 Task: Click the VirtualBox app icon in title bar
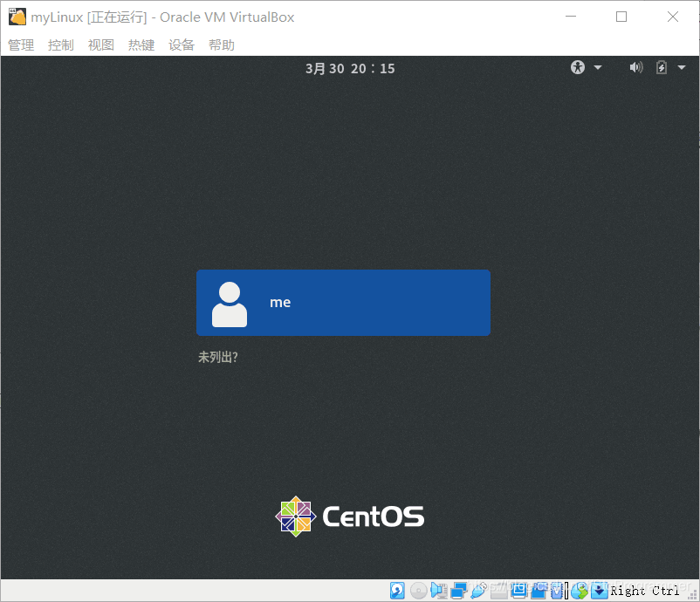pos(17,17)
